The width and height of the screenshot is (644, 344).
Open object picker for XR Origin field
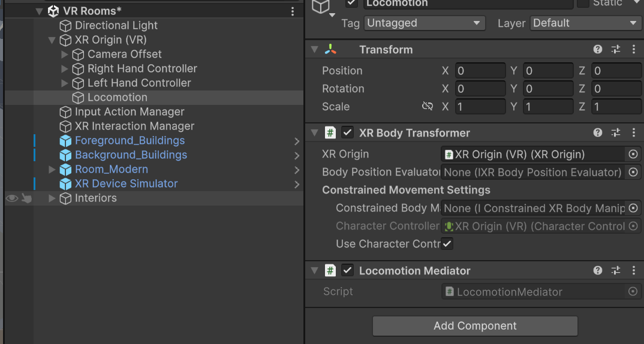633,155
